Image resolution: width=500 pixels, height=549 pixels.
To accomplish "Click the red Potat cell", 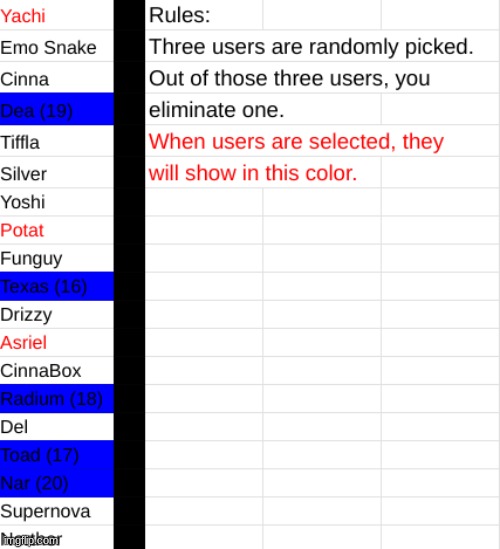I will tap(57, 230).
